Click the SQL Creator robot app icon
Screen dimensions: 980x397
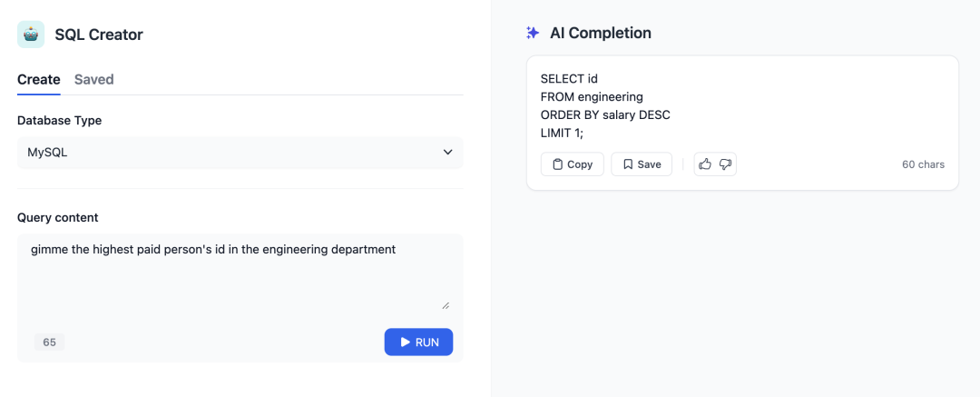pos(31,35)
